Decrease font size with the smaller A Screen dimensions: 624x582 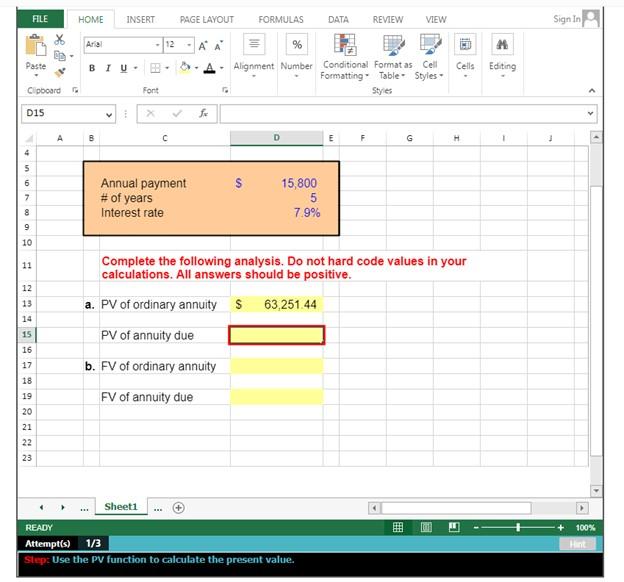tap(218, 46)
